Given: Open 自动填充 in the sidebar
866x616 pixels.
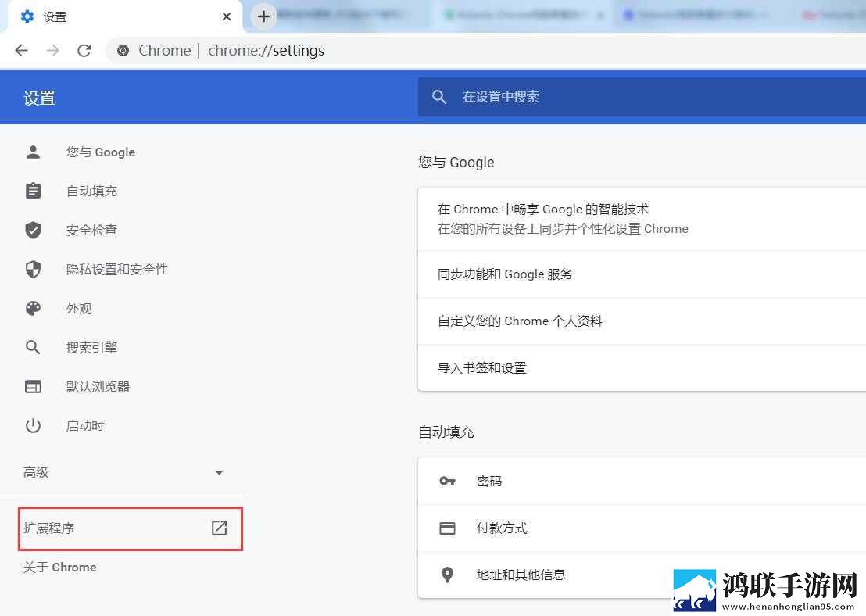Looking at the screenshot, I should (x=91, y=192).
